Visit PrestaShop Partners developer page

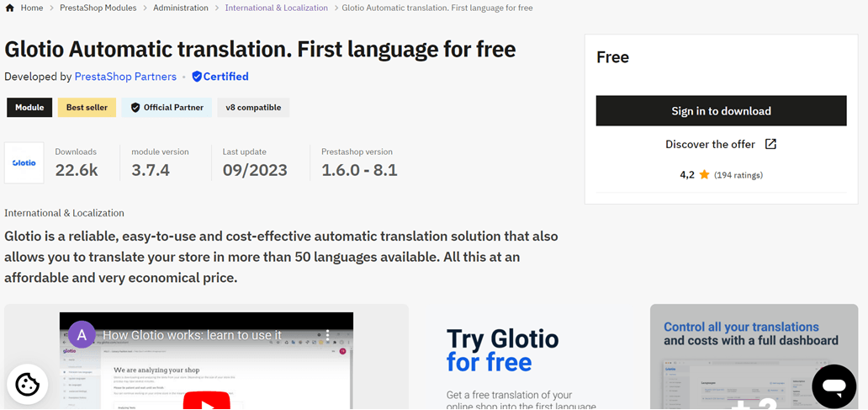point(125,77)
